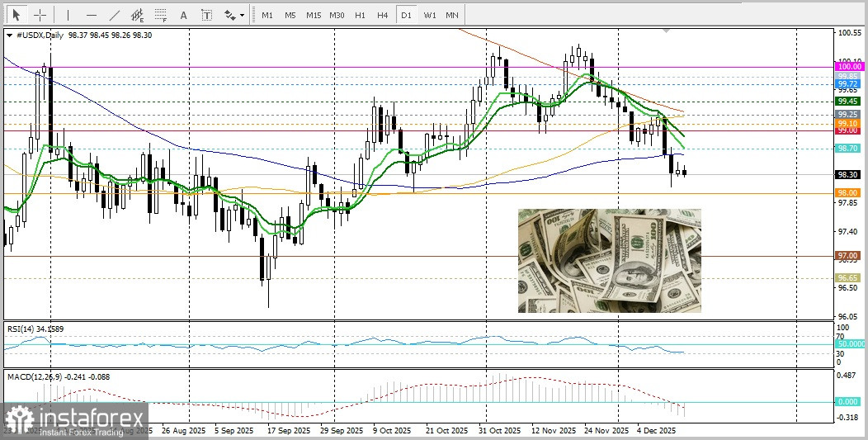The width and height of the screenshot is (868, 440).
Task: Click the 9 Oct 2025 date label
Action: coord(392,431)
